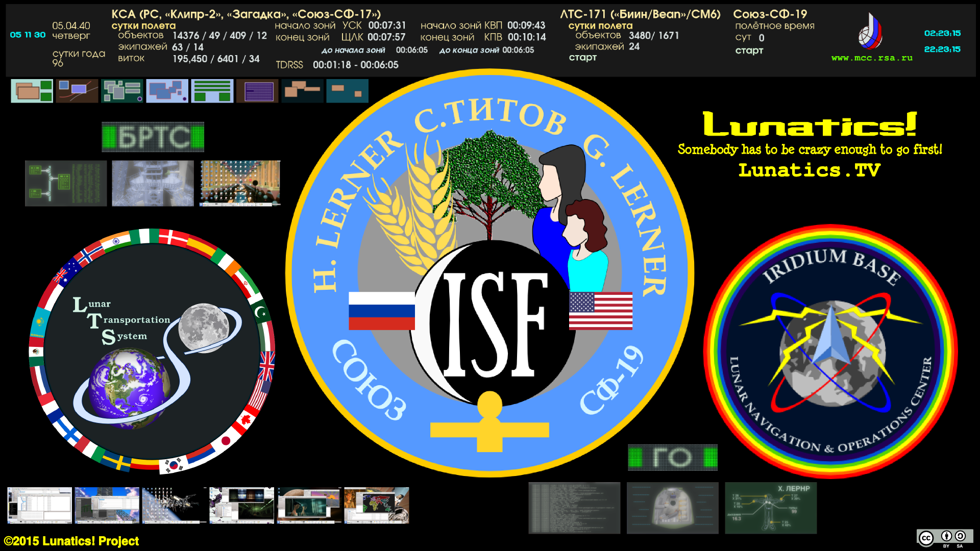Open the space capsule cutaway thumbnail
The height and width of the screenshot is (551, 980).
(x=672, y=508)
